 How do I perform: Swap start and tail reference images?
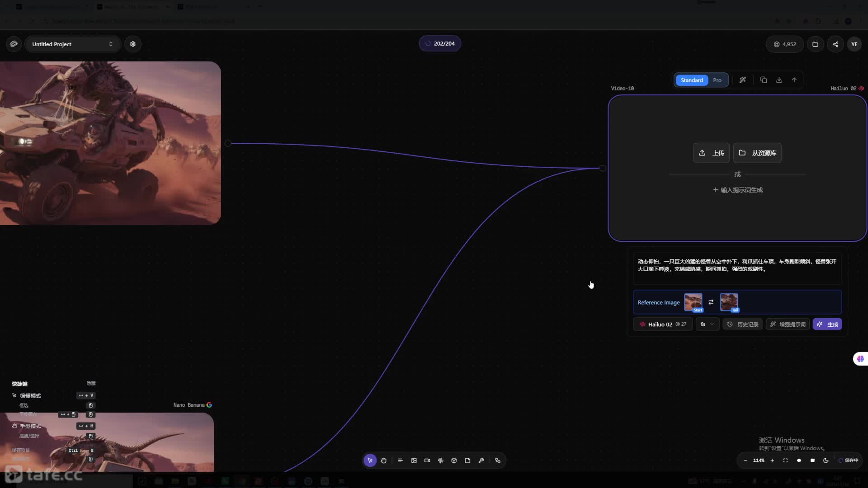711,302
